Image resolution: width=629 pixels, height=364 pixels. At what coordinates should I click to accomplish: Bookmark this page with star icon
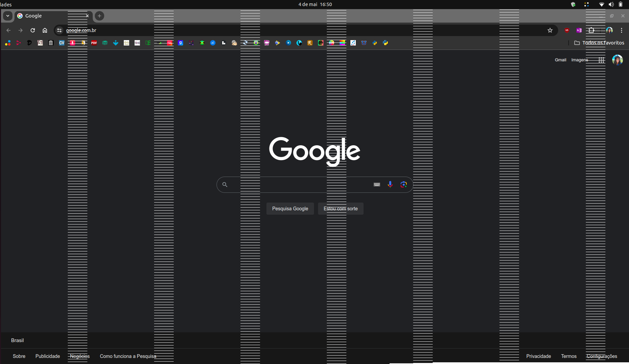point(550,30)
